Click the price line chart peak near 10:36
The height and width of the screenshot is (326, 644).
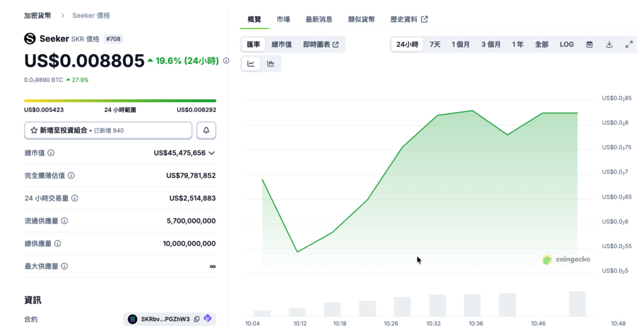472,111
